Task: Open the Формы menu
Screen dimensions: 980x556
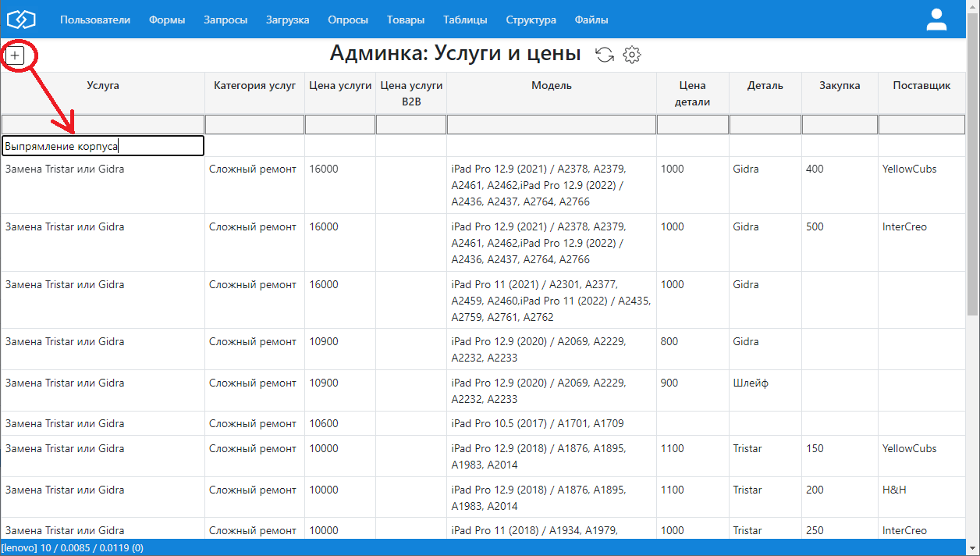Action: tap(167, 20)
